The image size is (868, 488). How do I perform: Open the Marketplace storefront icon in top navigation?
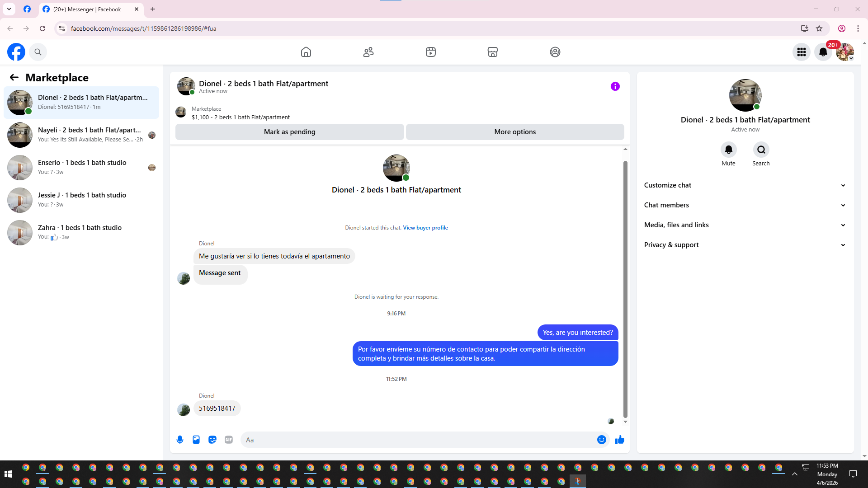[x=493, y=52]
